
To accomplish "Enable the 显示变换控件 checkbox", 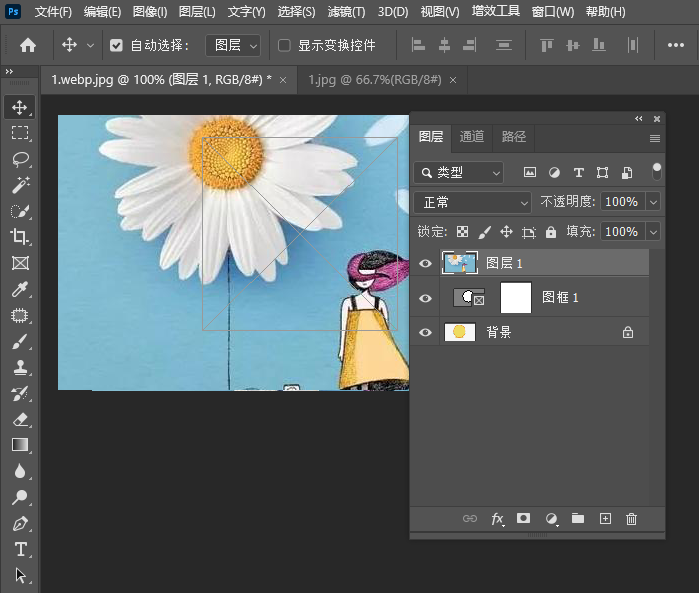I will click(x=284, y=45).
